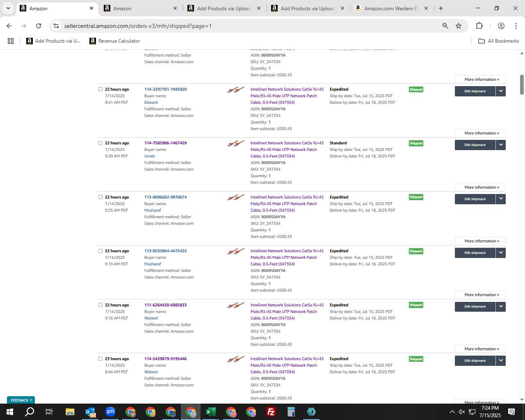
Task: Switch to second Add Products via Upload tab
Action: [307, 8]
